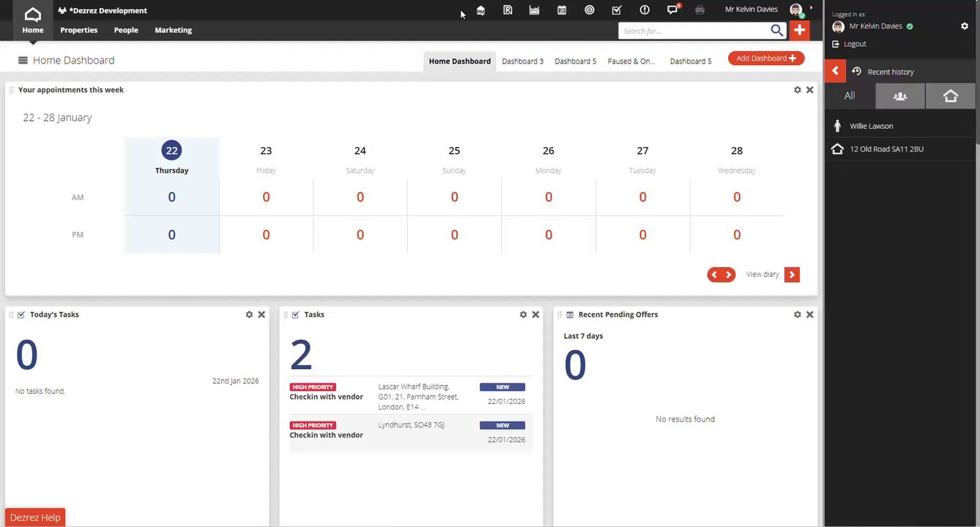Open the Rightmove R icon

tap(508, 10)
